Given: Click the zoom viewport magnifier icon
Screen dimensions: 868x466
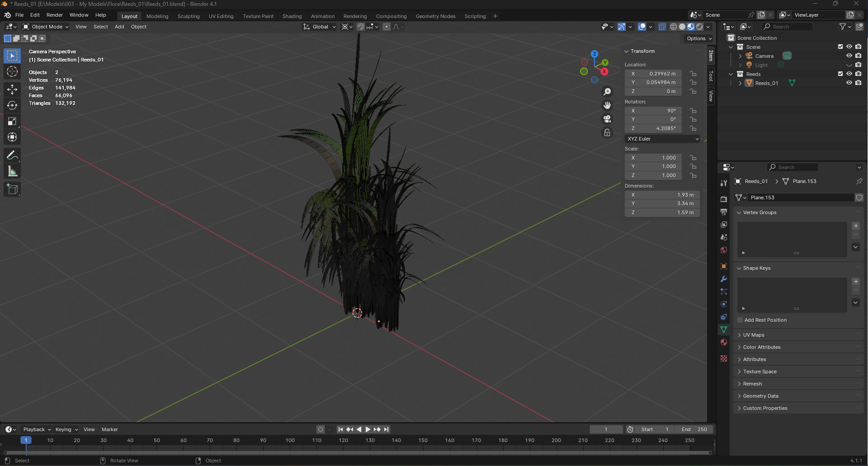Looking at the screenshot, I should click(x=607, y=92).
